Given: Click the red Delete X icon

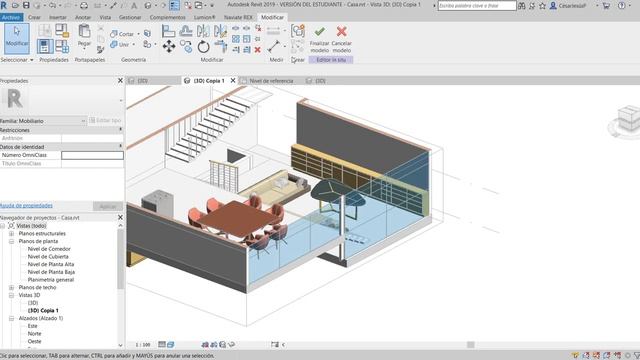Looking at the screenshot, I should click(x=258, y=50).
